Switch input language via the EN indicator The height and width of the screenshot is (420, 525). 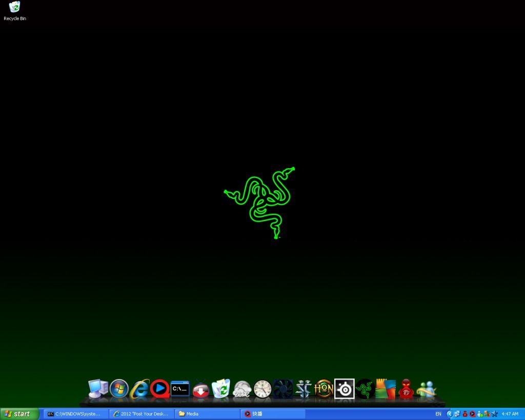click(438, 414)
